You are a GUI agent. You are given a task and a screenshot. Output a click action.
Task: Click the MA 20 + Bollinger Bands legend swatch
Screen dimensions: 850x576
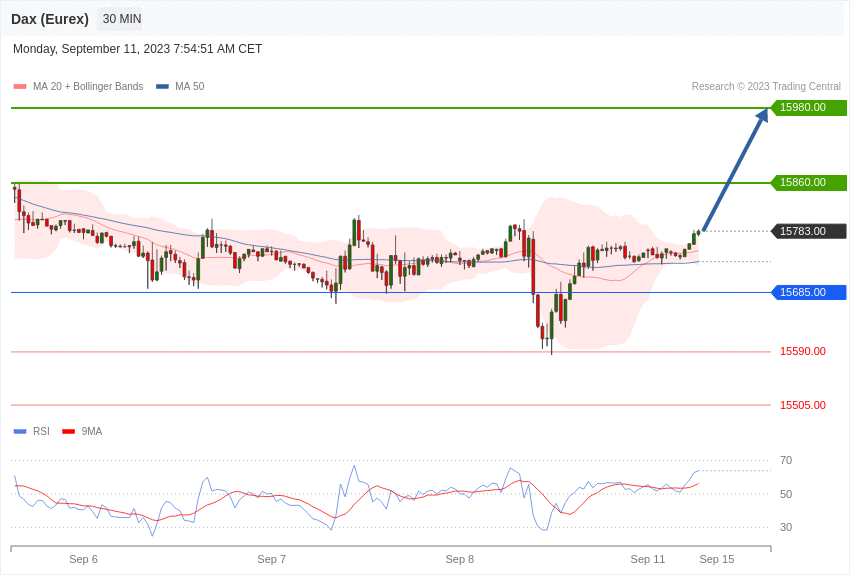coord(20,86)
